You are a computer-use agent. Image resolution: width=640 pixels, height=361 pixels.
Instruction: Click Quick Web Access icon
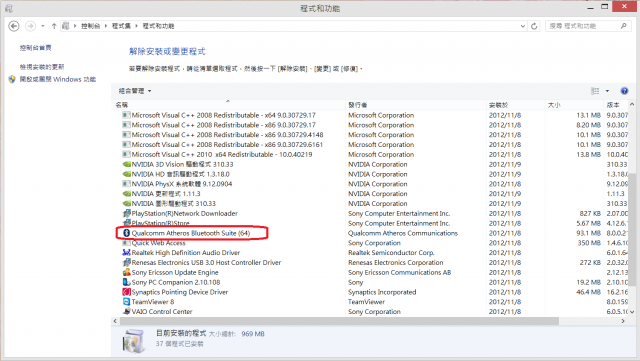click(x=127, y=243)
